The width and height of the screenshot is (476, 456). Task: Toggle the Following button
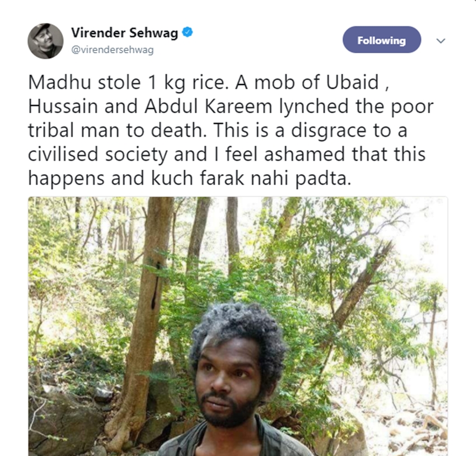(x=381, y=40)
